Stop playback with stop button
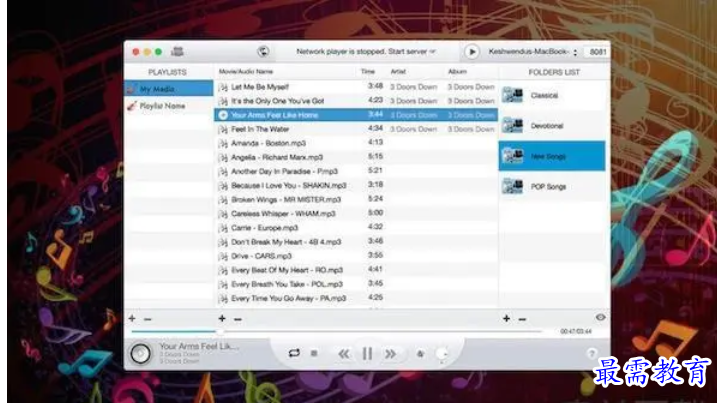 (314, 353)
